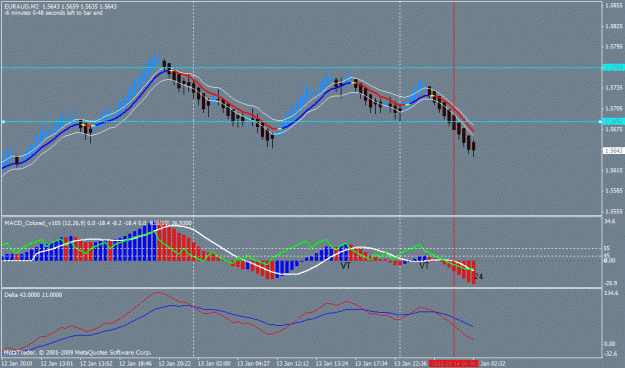This screenshot has height=368, width=625.
Task: Click the 1.5705 price axis label
Action: click(614, 108)
